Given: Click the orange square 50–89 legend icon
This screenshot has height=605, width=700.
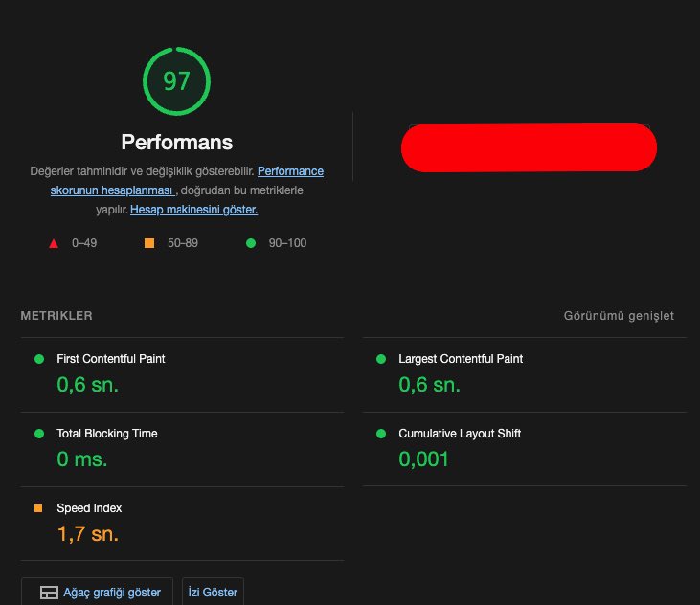Looking at the screenshot, I should 149,243.
